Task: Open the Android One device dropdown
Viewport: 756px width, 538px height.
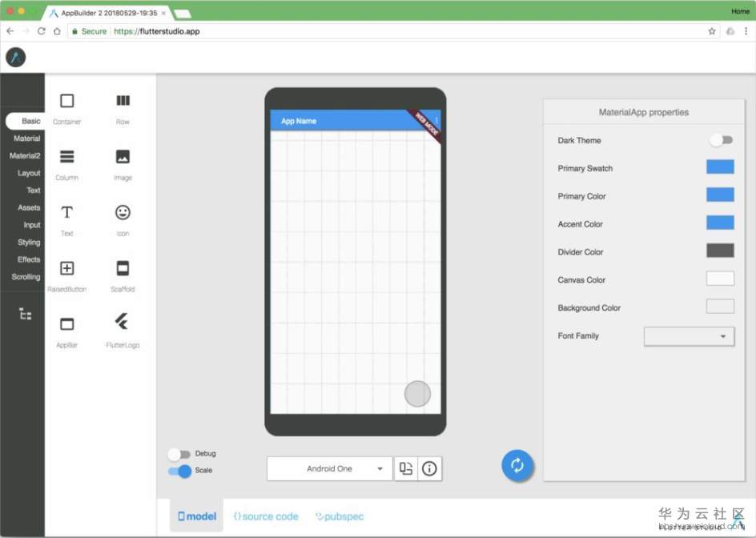Action: 330,468
